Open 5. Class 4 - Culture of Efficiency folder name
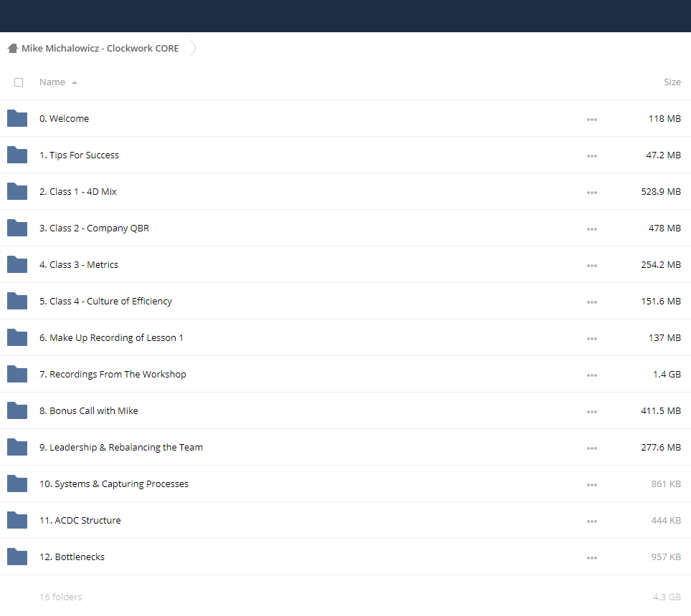 105,301
